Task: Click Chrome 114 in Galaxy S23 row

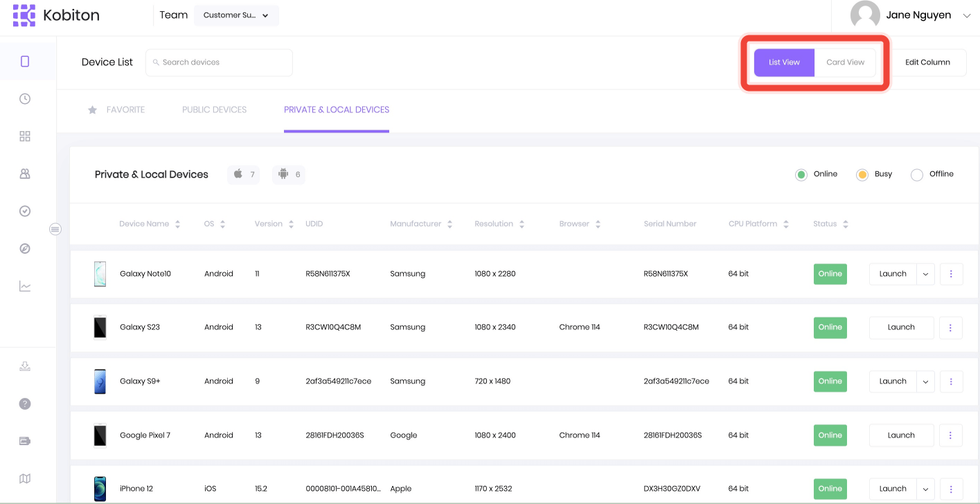Action: pos(580,327)
